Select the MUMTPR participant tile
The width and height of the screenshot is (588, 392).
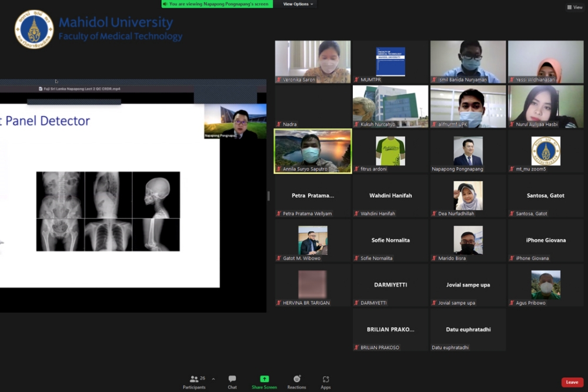point(390,62)
